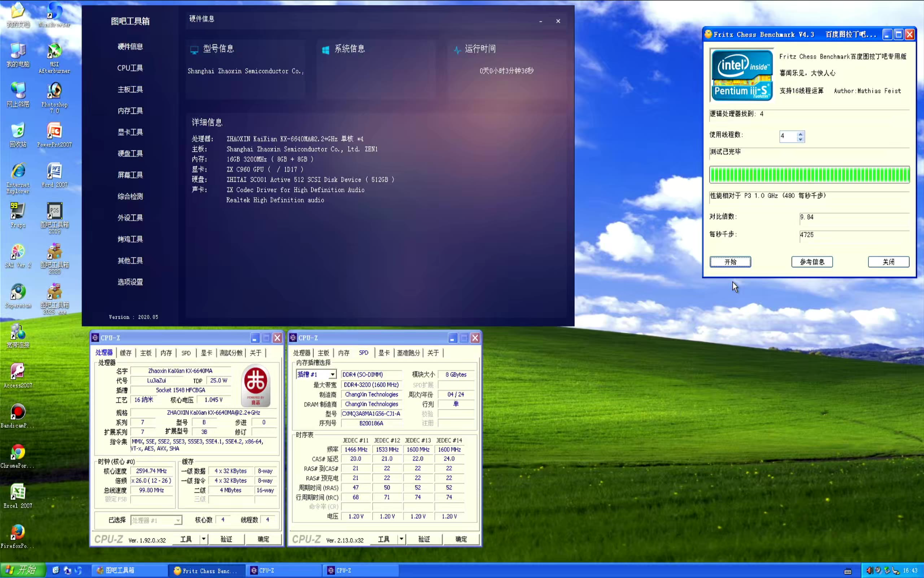Open 图吧工具箱 2019 desktop shortcut
Image resolution: width=924 pixels, height=578 pixels.
(x=55, y=218)
